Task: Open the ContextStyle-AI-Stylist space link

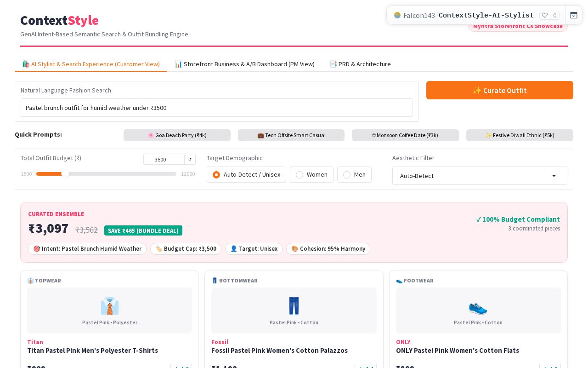Action: [486, 15]
